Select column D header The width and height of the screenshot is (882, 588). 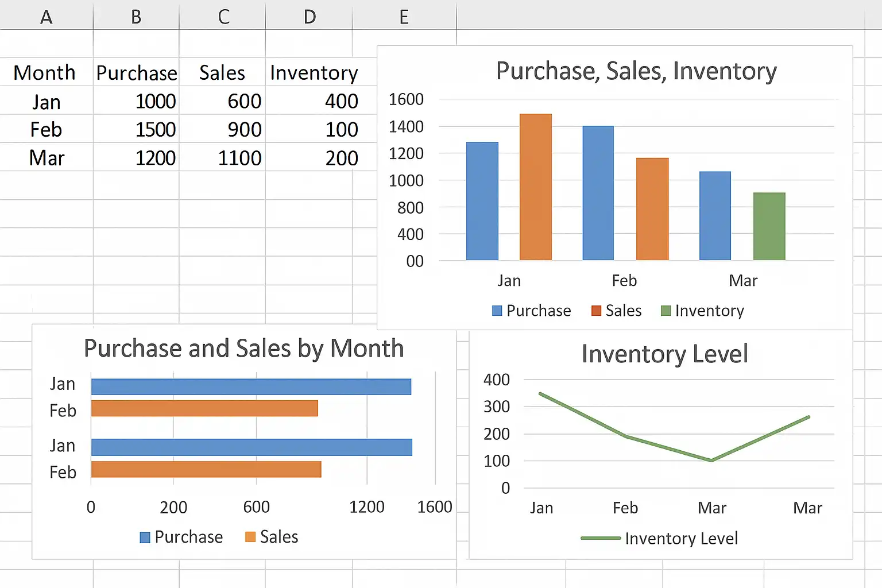pos(310,17)
